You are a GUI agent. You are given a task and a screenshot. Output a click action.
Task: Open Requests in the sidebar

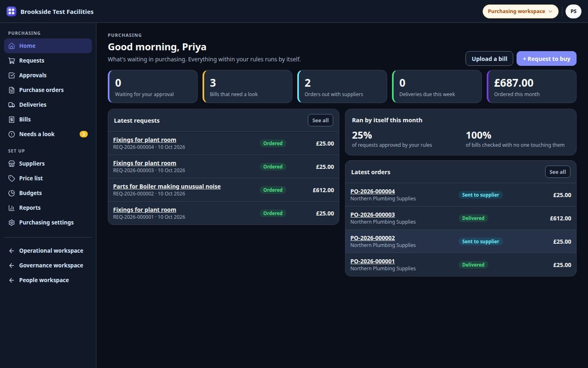click(x=48, y=61)
